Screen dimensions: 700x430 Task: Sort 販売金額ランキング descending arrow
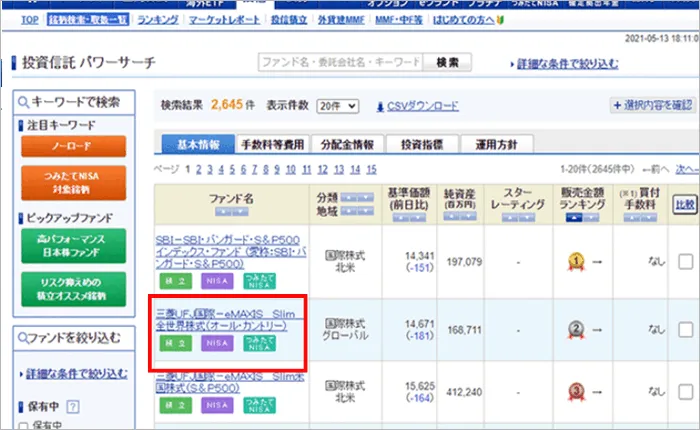pyautogui.click(x=591, y=217)
